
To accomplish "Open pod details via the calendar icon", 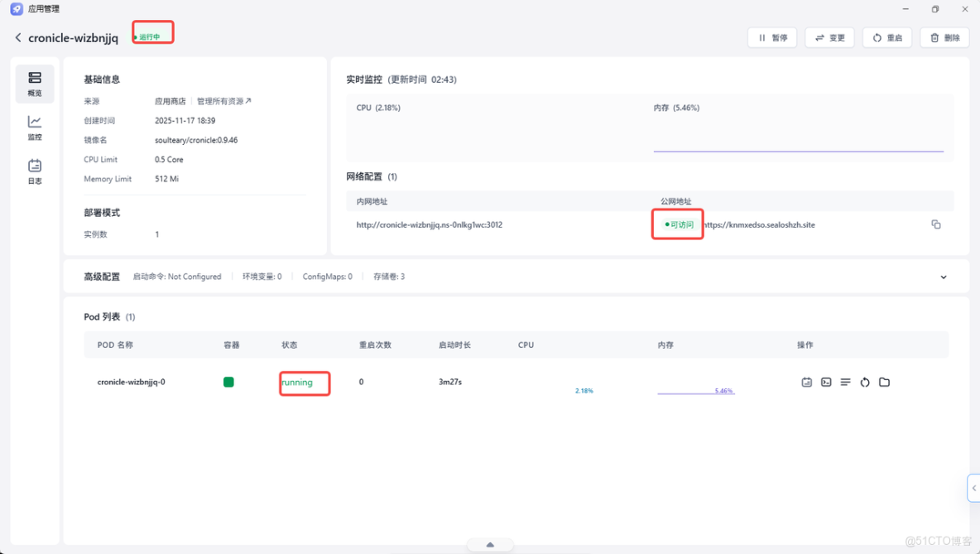I will point(807,382).
